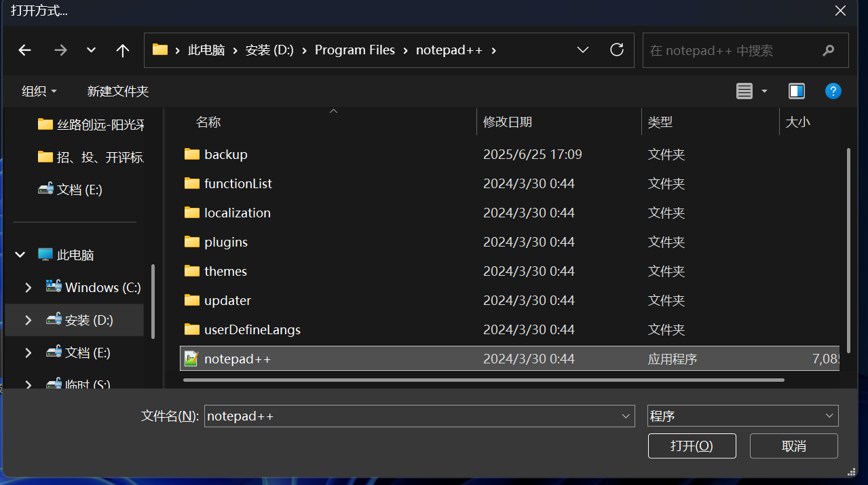Viewport: 868px width, 485px height.
Task: Open the 程序 file type dropdown
Action: click(743, 416)
